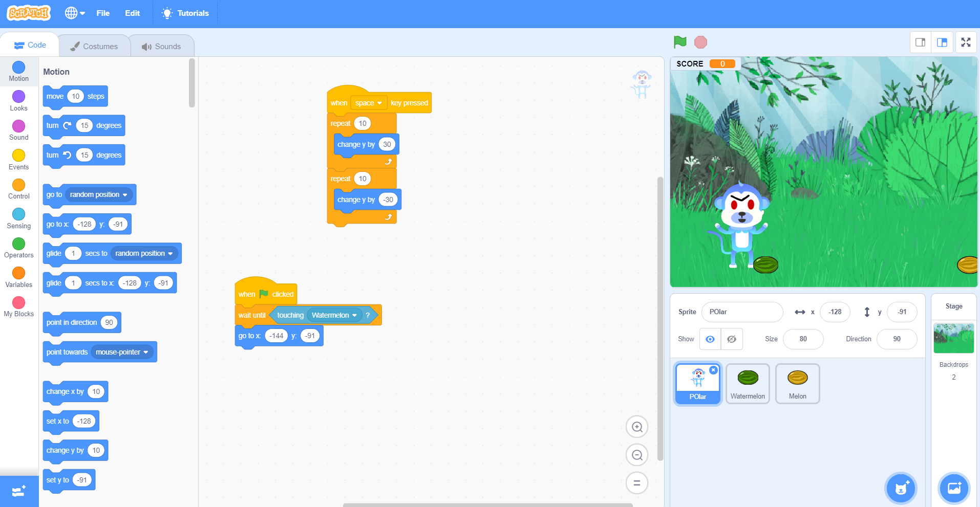Select the Sound block category

(x=19, y=130)
